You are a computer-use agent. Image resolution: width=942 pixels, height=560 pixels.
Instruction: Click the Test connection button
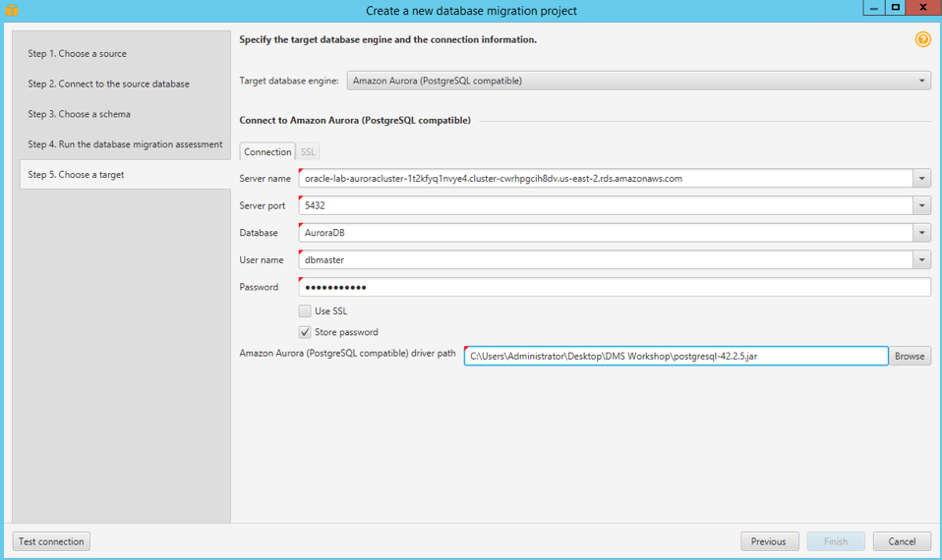tap(51, 541)
